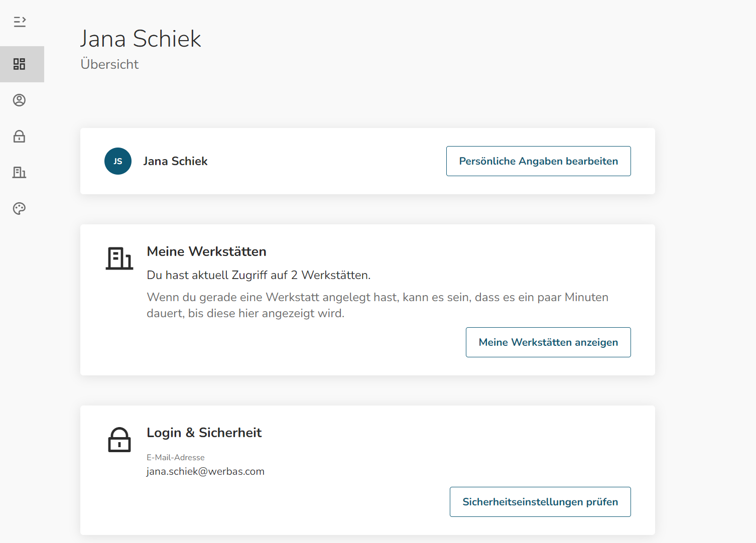The width and height of the screenshot is (756, 543).
Task: Click Persönliche Angaben bearbeiten button
Action: pos(539,161)
